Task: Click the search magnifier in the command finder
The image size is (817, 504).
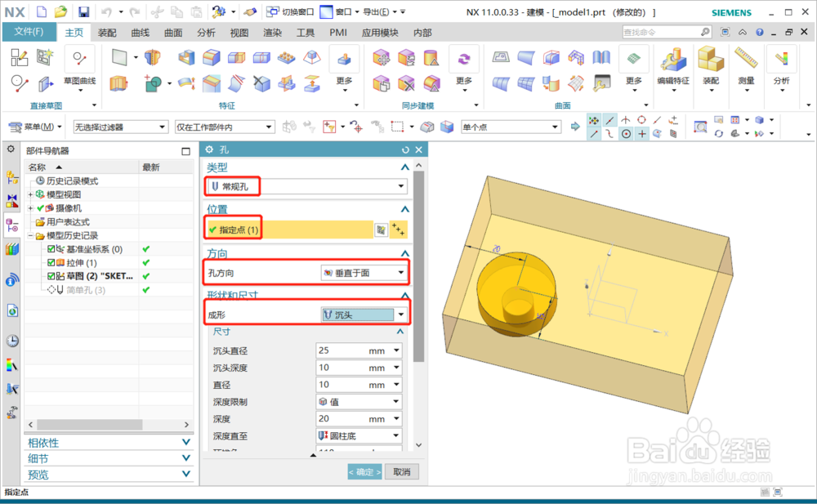Action: [705, 33]
